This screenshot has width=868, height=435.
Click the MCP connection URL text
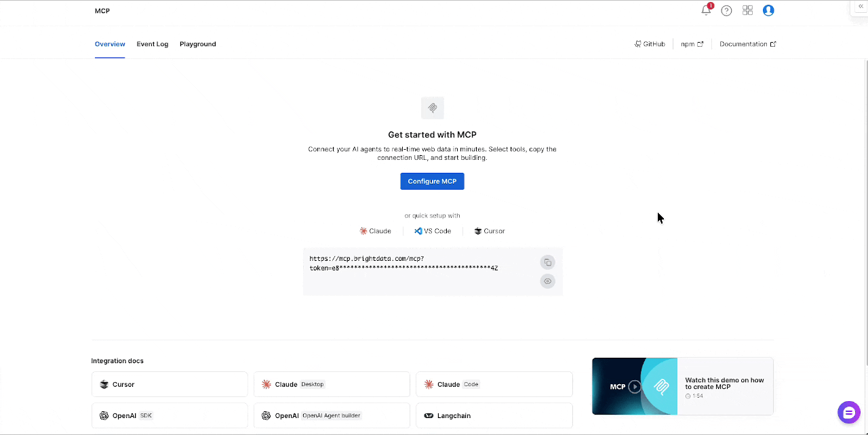(403, 264)
